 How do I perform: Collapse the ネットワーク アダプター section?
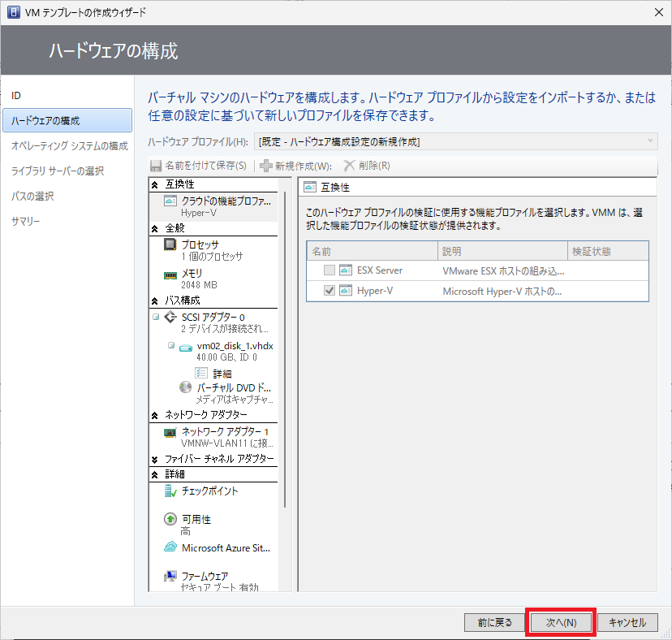pos(155,415)
